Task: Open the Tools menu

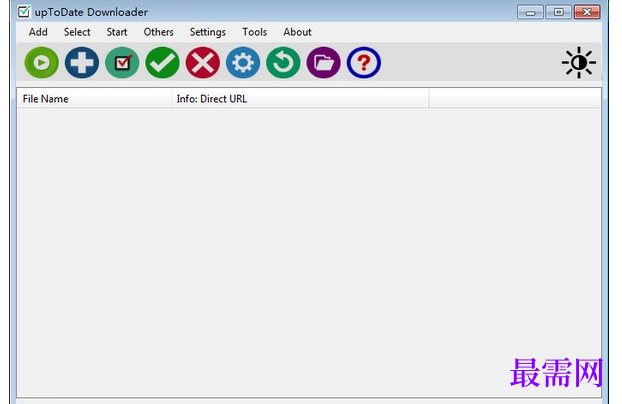Action: [x=254, y=32]
